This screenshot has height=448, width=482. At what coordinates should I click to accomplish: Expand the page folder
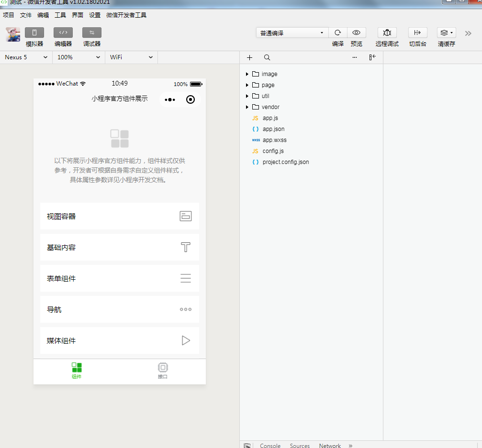click(x=311, y=85)
